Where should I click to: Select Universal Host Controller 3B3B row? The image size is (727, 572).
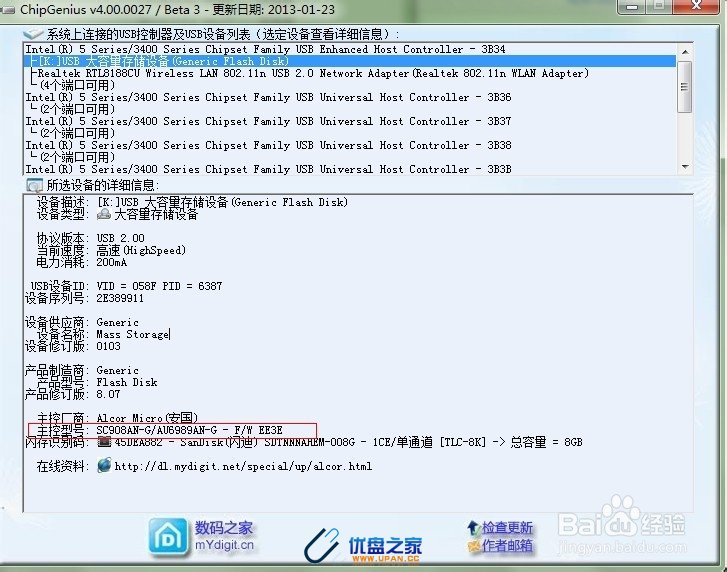pos(350,169)
